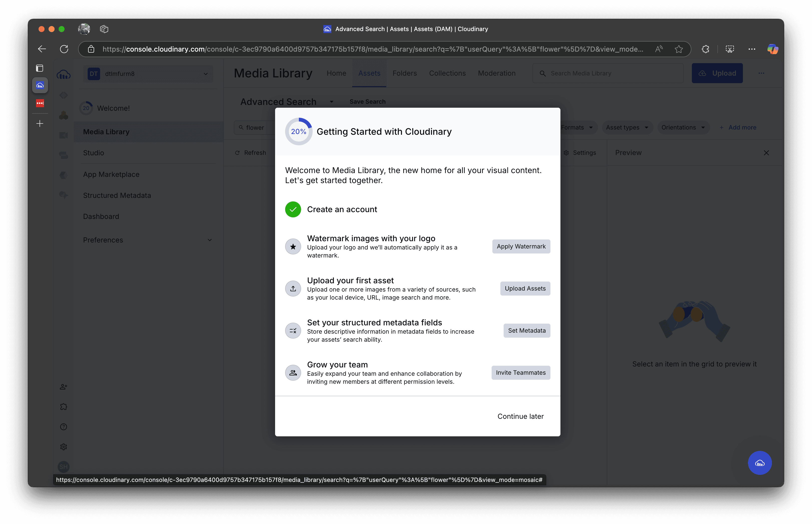Click the invite user icon in left sidebar
This screenshot has height=524, width=812.
pyautogui.click(x=64, y=386)
